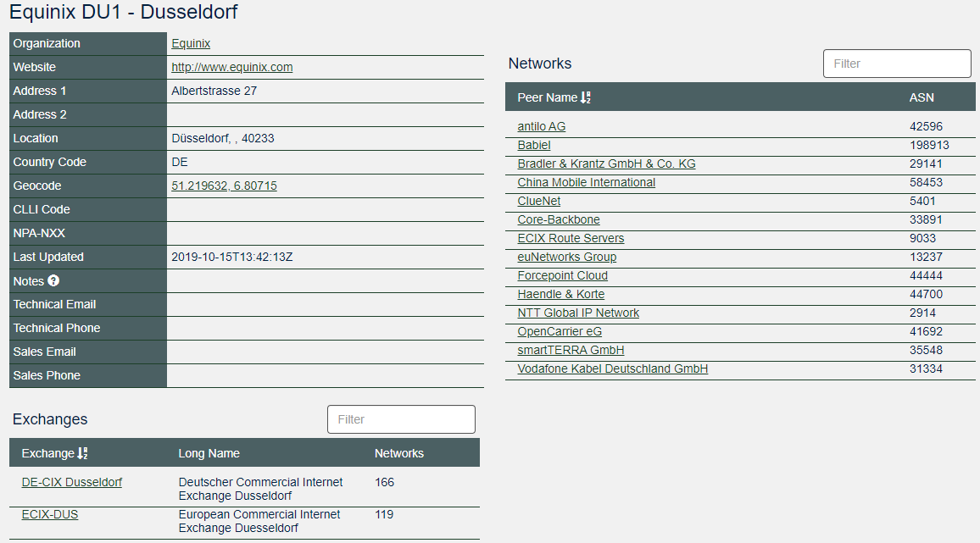Open the geocode 51.219632, 6.80715 link
The width and height of the screenshot is (980, 543).
pyautogui.click(x=224, y=186)
